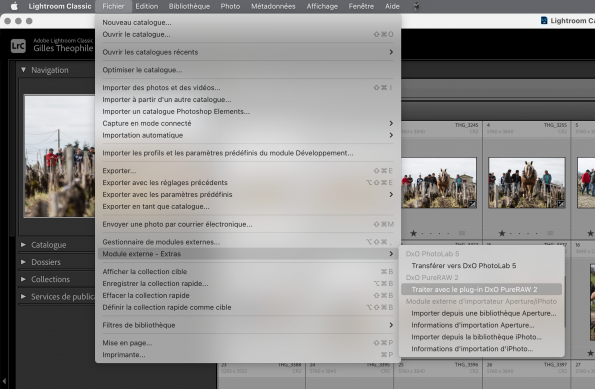Select Traiter avec le plug-in DxO PureRAW 2
The width and height of the screenshot is (595, 389).
click(x=482, y=290)
